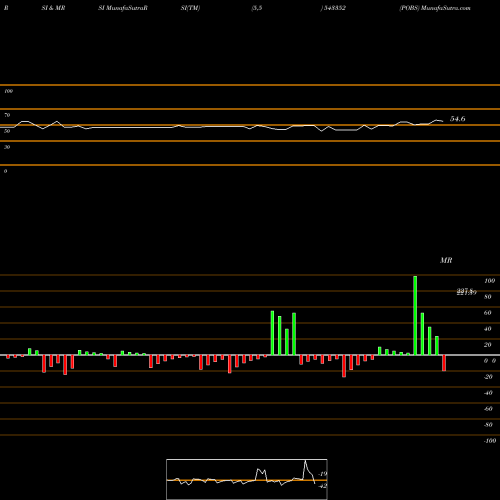This screenshot has height=500, width=500.
Task: Click the -100 label on the MR axis
Action: [x=490, y=441]
